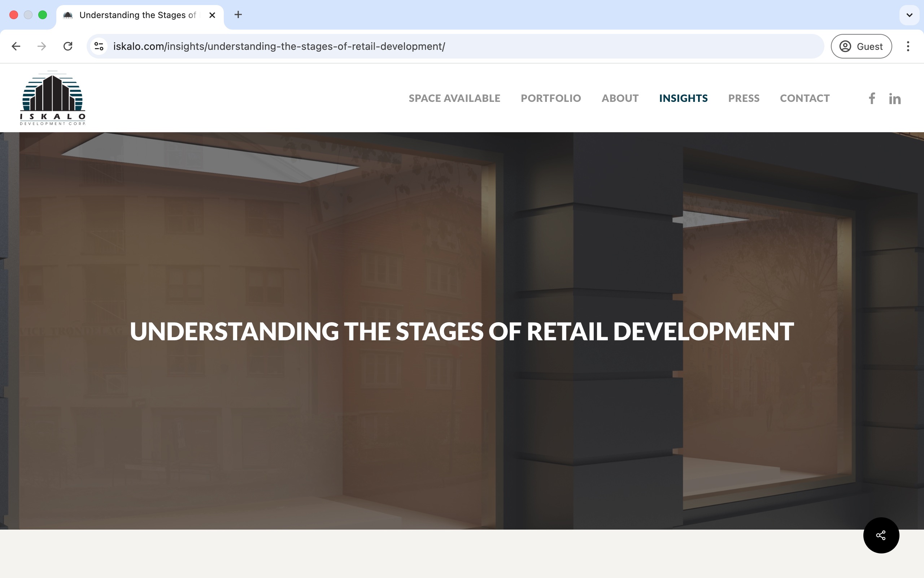
Task: Click the macOS red close window button
Action: (14, 15)
